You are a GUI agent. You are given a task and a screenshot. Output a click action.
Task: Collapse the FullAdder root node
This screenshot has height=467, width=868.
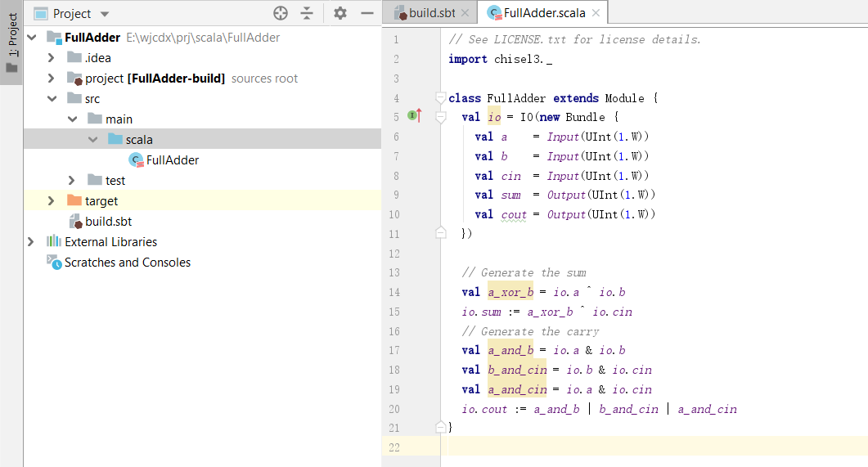point(32,37)
